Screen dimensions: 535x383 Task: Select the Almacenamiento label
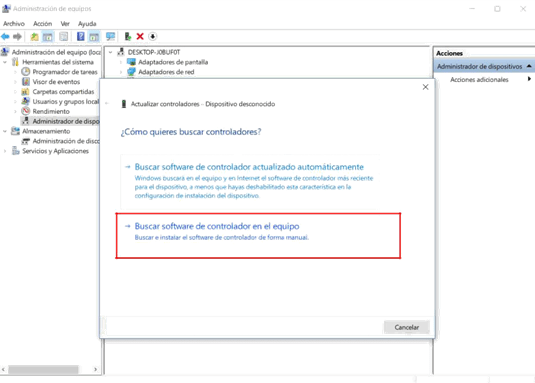pos(46,131)
